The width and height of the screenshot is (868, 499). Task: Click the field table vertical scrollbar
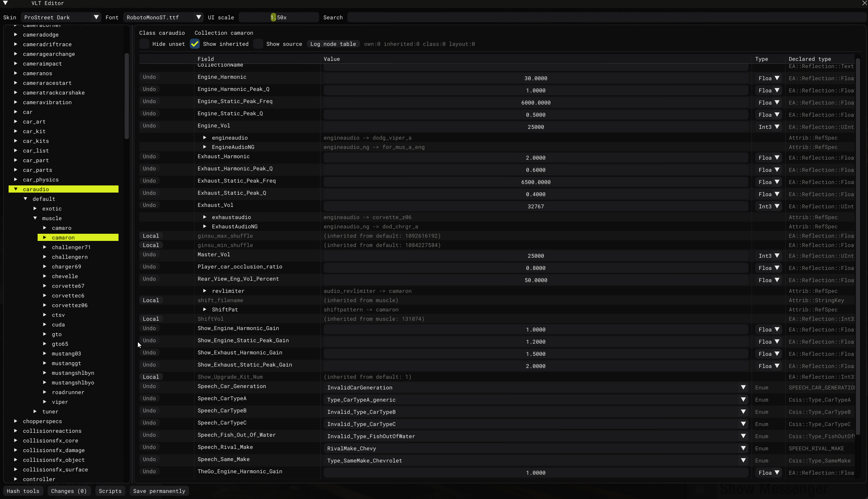[x=858, y=247]
